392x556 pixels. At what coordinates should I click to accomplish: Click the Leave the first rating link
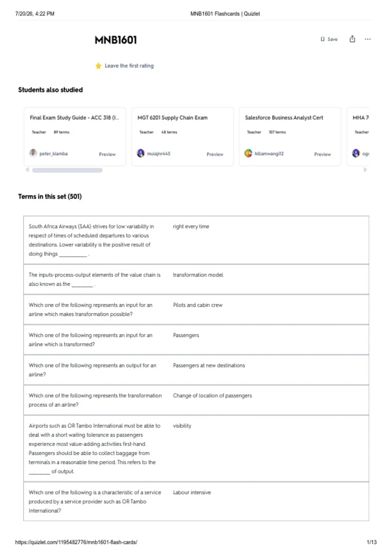(129, 66)
